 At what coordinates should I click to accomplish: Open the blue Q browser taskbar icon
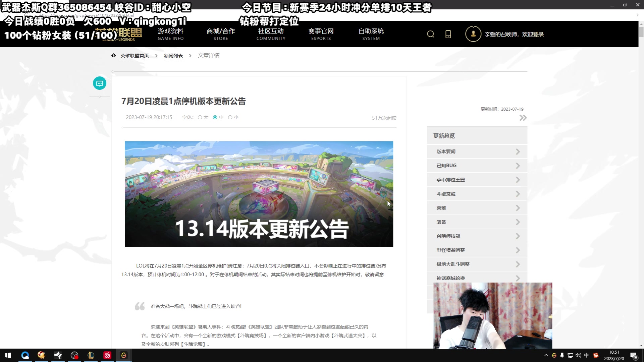25,355
